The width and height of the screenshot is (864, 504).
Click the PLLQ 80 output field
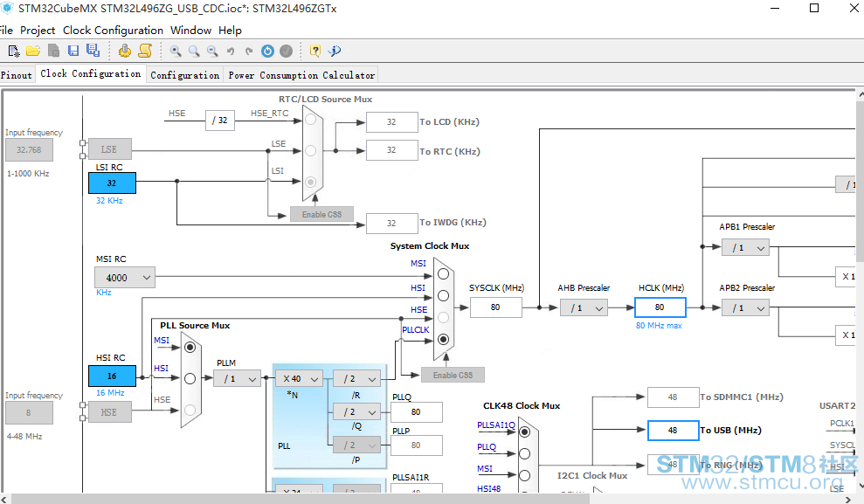click(x=416, y=412)
